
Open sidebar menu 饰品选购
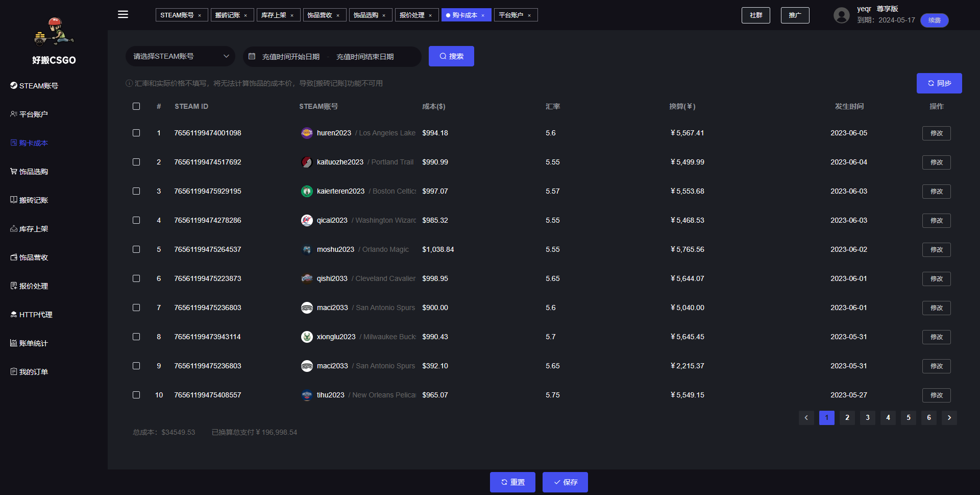29,172
